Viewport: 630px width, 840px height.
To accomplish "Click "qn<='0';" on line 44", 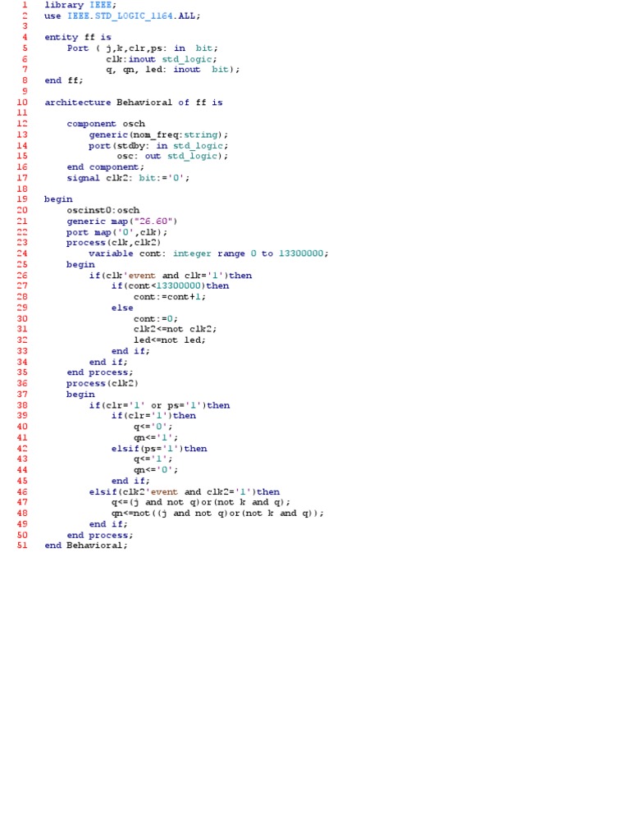I will pos(156,470).
